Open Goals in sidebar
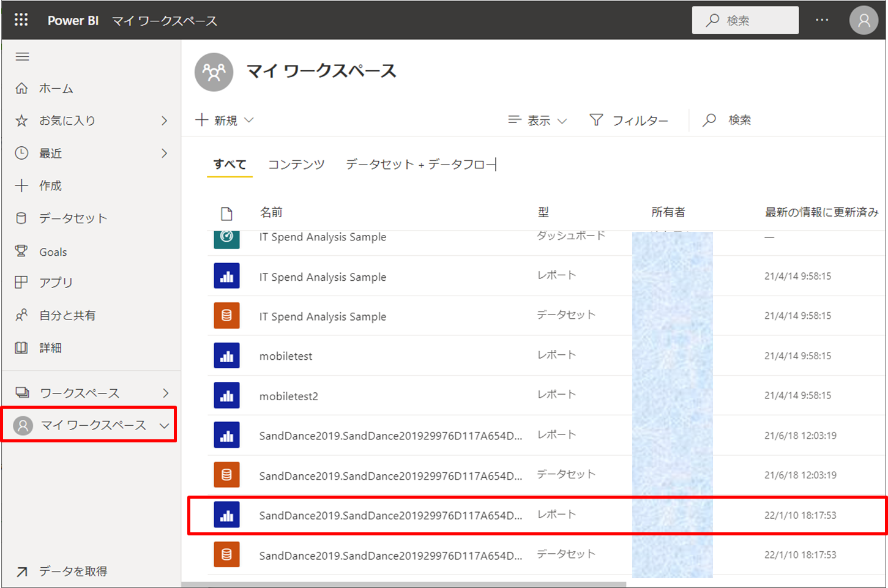This screenshot has height=588, width=888. click(53, 252)
